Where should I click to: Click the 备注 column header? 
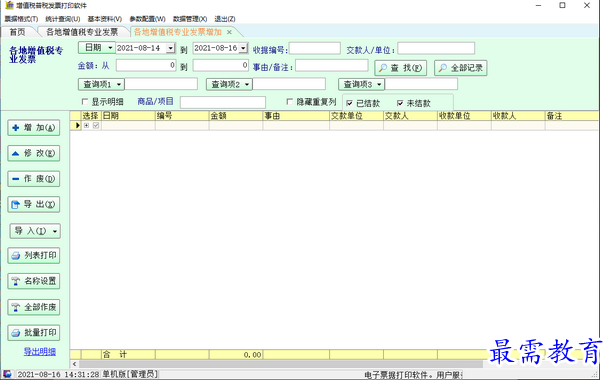(x=572, y=116)
